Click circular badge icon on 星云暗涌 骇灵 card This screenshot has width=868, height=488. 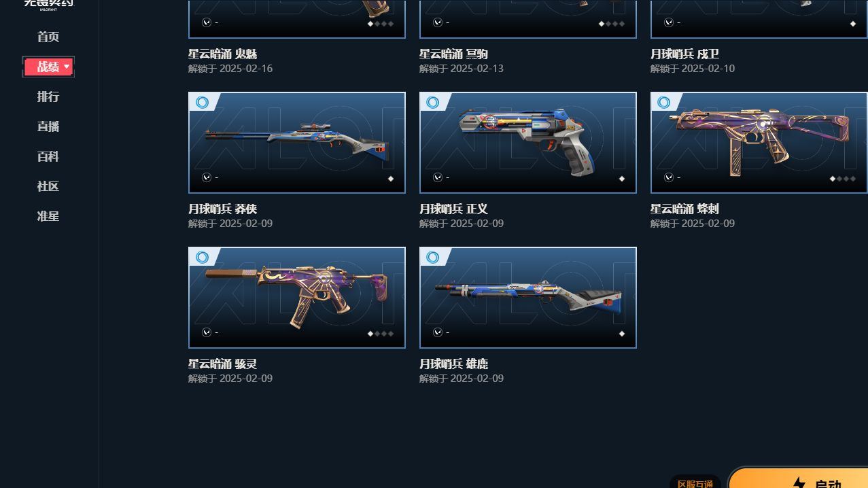(x=202, y=257)
